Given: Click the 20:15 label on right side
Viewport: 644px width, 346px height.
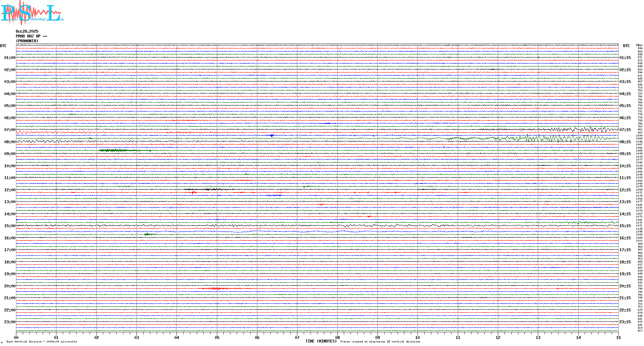Looking at the screenshot, I should coord(625,286).
